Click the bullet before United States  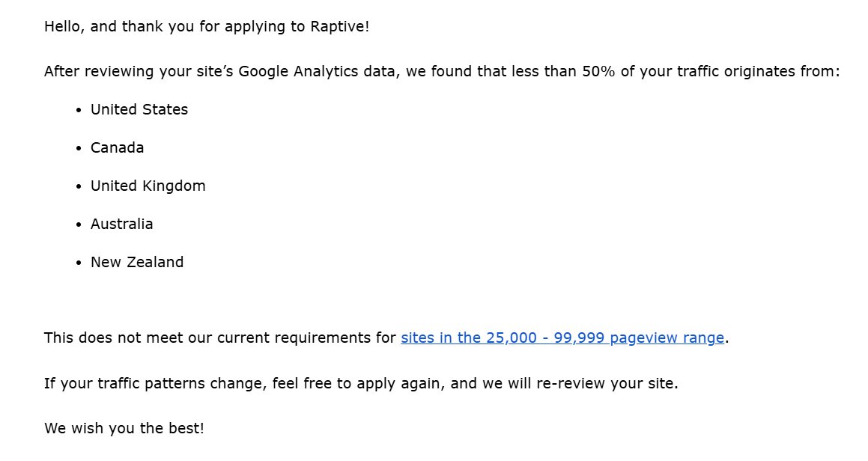pos(79,110)
